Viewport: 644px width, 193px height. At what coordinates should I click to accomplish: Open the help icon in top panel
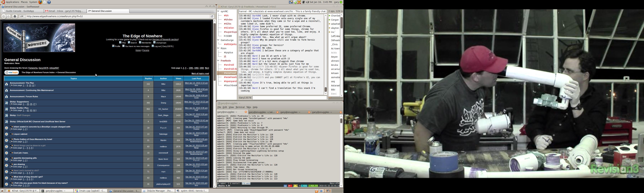coord(49,2)
